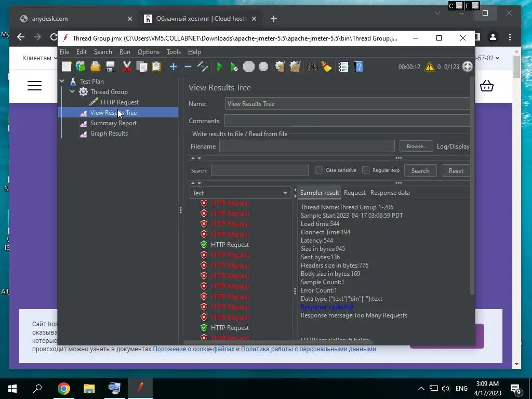Open the hamburger menu on the webpage
532x399 pixels.
pos(35,86)
